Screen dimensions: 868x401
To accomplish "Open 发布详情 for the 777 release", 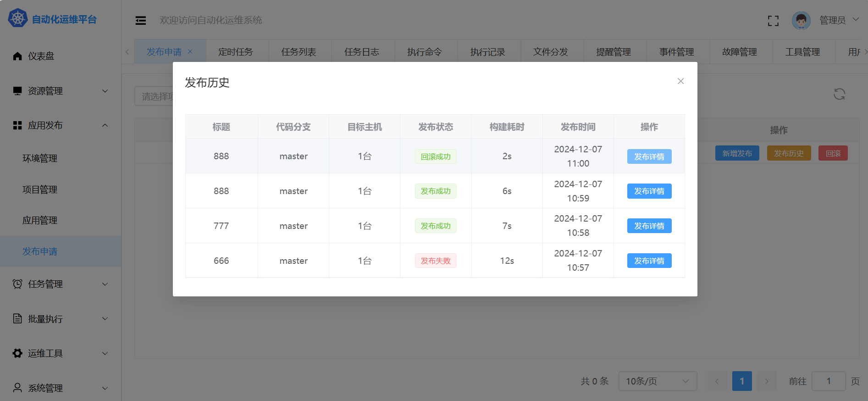I will pyautogui.click(x=649, y=226).
